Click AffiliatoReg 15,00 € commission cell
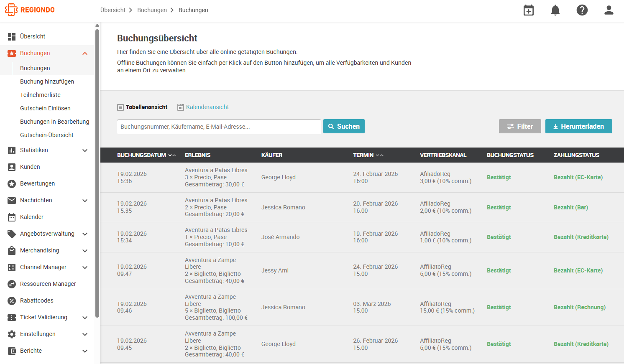This screenshot has width=624, height=364. tap(447, 307)
